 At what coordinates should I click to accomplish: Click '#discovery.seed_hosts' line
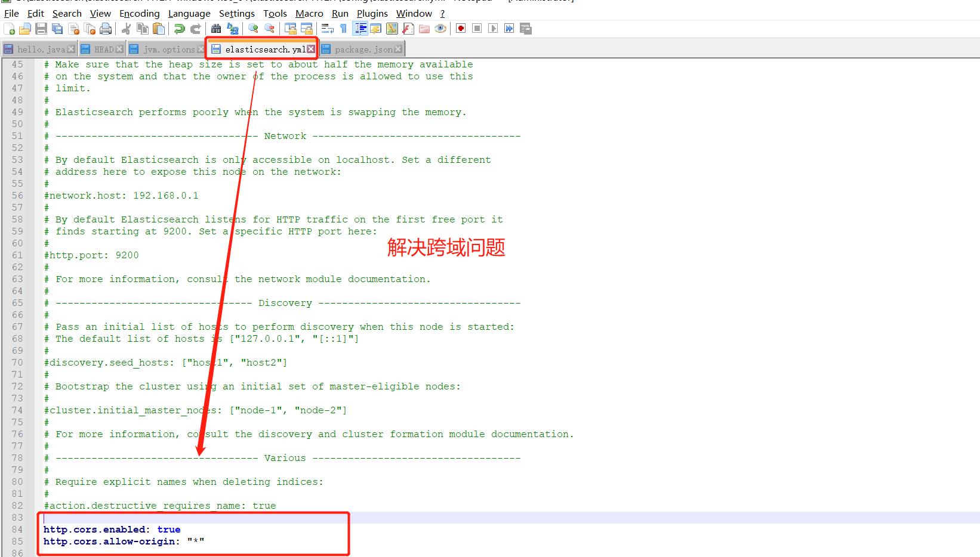165,363
